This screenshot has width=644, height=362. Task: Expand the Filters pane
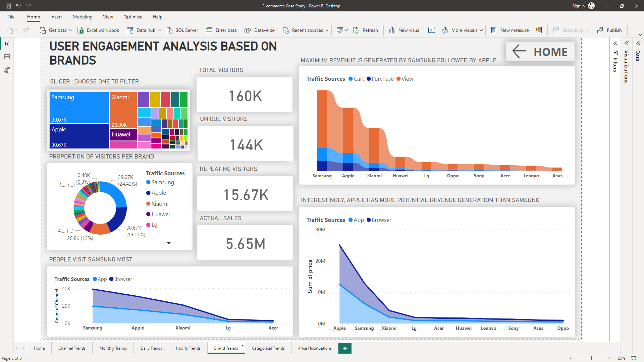point(615,43)
